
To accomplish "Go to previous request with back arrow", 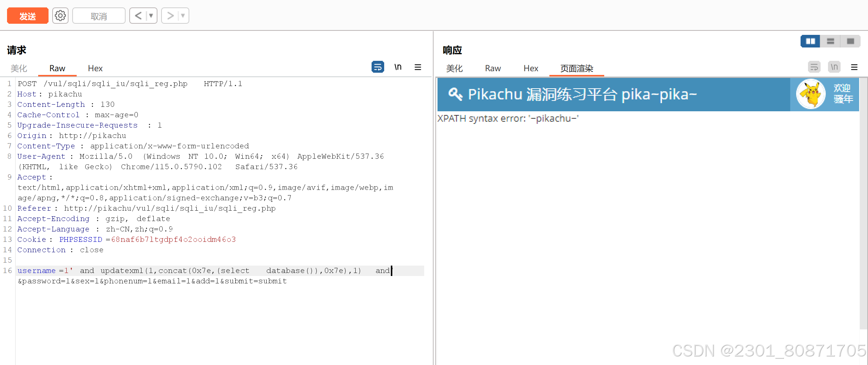I will tap(138, 16).
